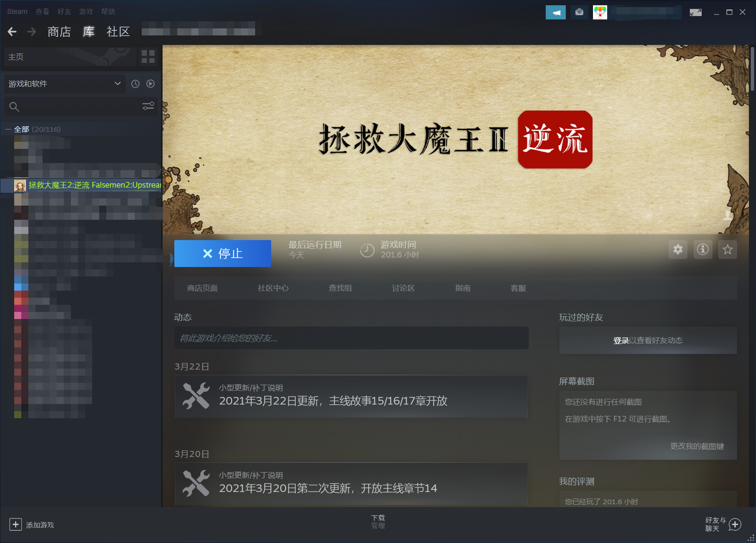The height and width of the screenshot is (543, 756).
Task: Click the back navigation arrow
Action: click(12, 32)
